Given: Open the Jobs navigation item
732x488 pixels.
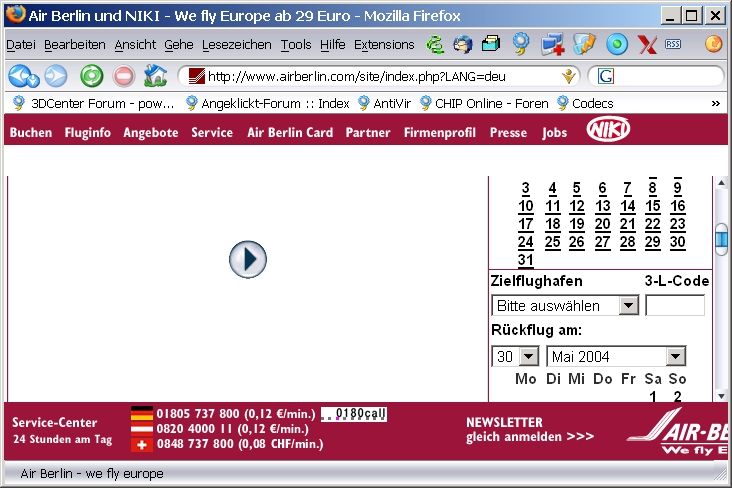Looking at the screenshot, I should pyautogui.click(x=555, y=133).
